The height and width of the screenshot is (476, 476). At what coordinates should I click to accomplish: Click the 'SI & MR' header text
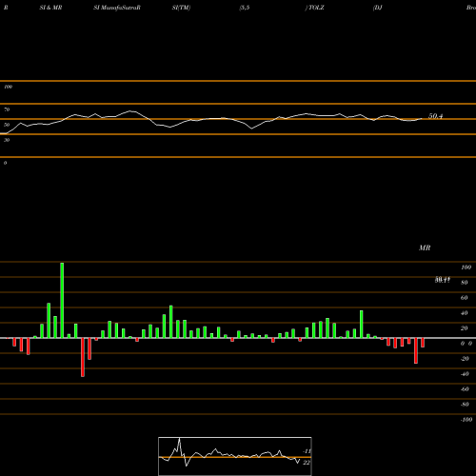(x=50, y=8)
